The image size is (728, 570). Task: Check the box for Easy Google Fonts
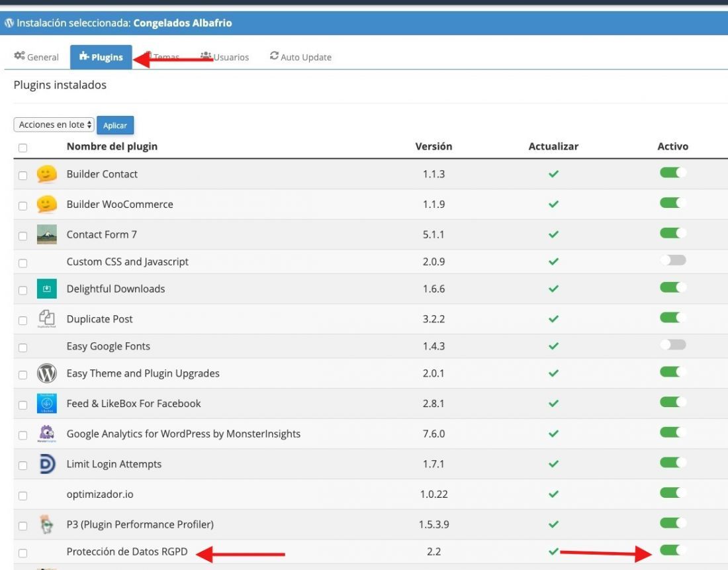23,348
